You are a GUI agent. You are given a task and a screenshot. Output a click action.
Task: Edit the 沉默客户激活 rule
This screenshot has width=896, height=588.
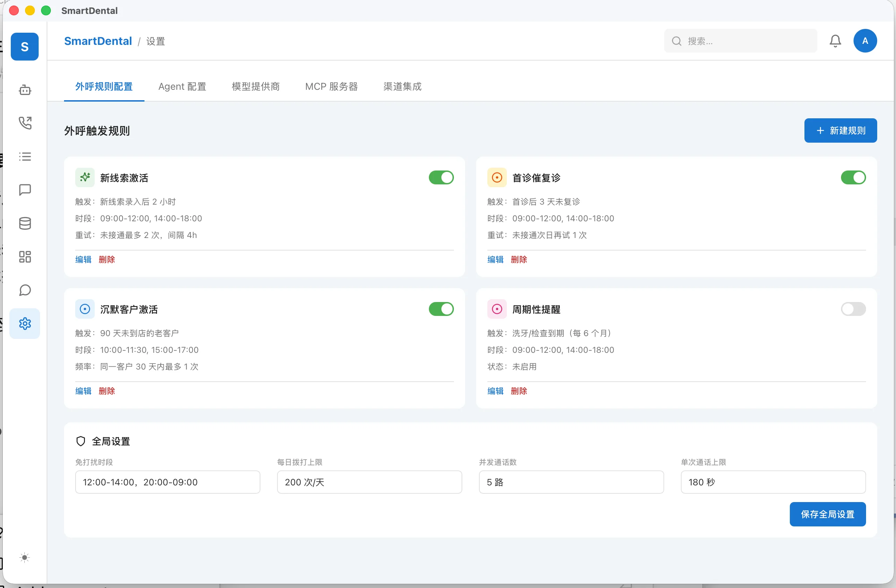click(x=83, y=391)
